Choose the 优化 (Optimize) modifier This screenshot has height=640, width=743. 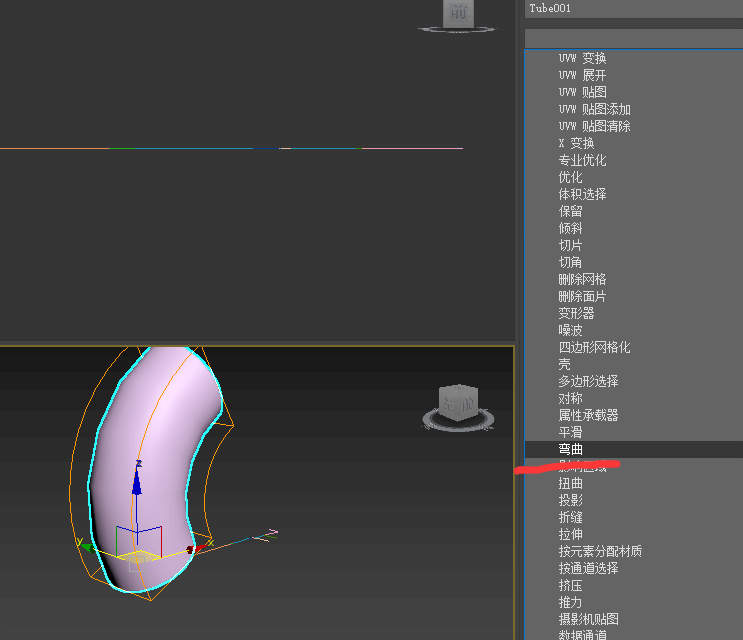click(x=571, y=177)
